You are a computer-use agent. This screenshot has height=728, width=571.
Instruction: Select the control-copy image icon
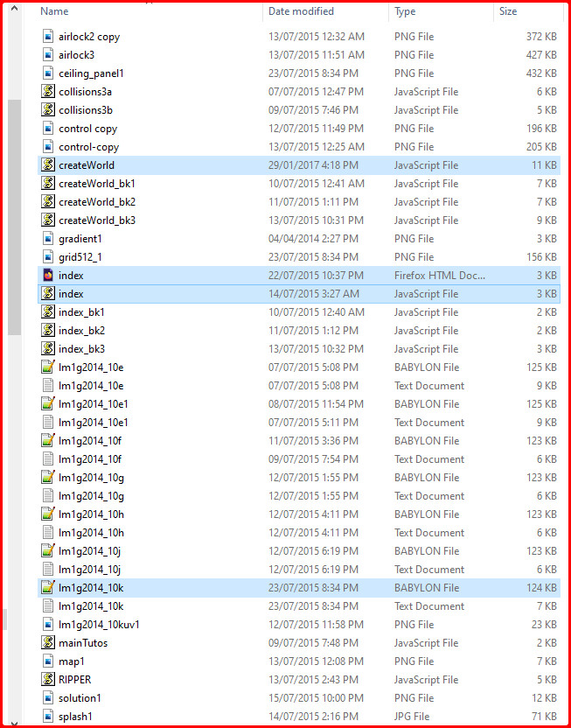(x=48, y=147)
